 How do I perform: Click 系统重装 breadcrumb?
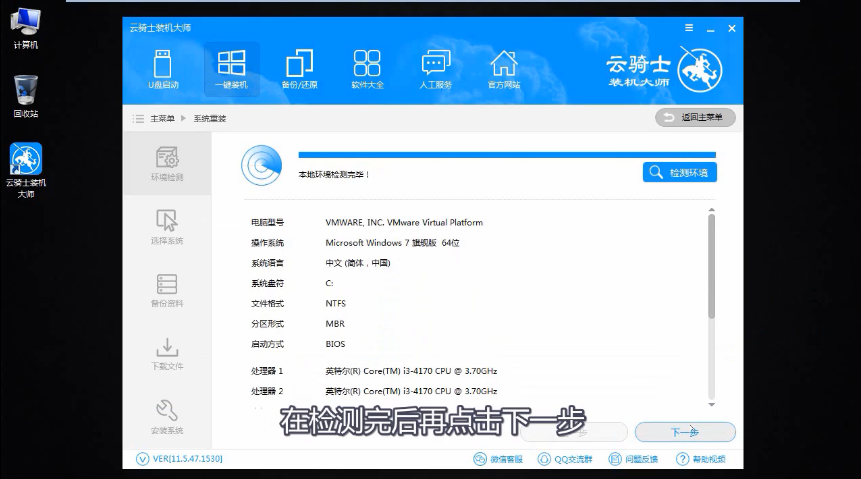210,119
